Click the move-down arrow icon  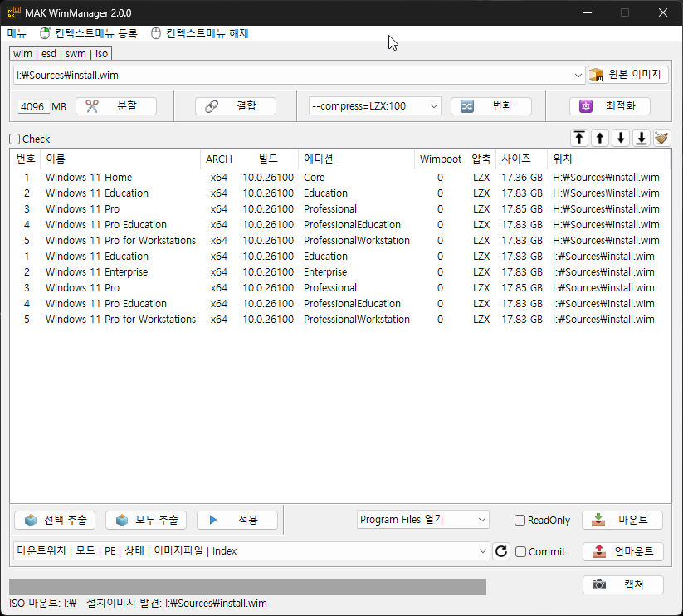tap(621, 139)
